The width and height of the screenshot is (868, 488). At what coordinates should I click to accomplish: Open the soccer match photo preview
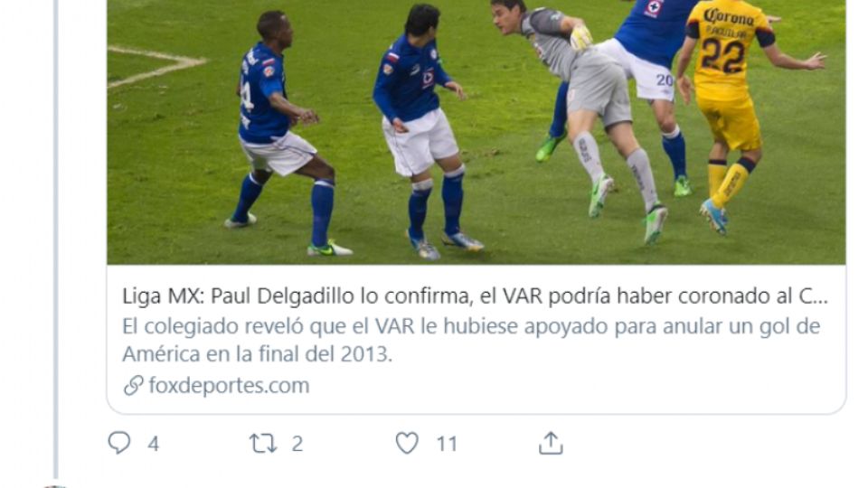tap(476, 132)
